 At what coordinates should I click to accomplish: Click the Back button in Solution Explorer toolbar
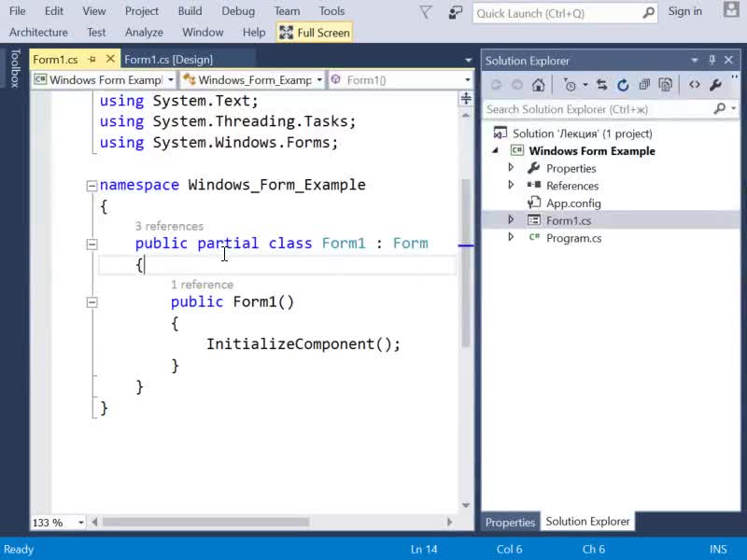coord(497,85)
